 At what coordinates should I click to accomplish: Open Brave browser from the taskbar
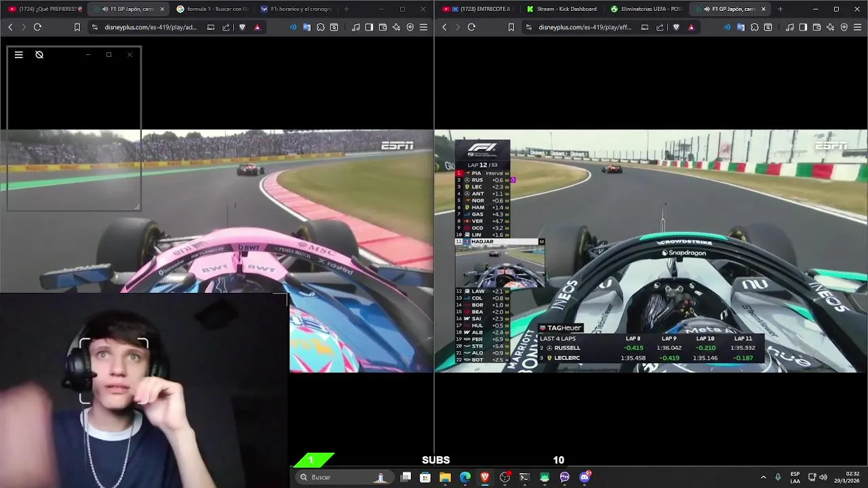pyautogui.click(x=485, y=477)
